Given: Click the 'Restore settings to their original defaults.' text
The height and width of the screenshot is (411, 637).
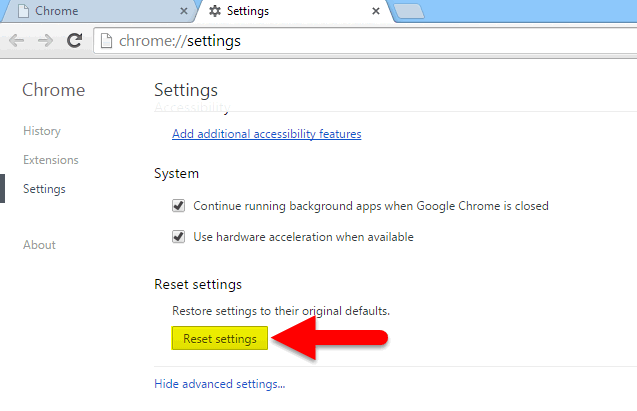Looking at the screenshot, I should pyautogui.click(x=281, y=311).
